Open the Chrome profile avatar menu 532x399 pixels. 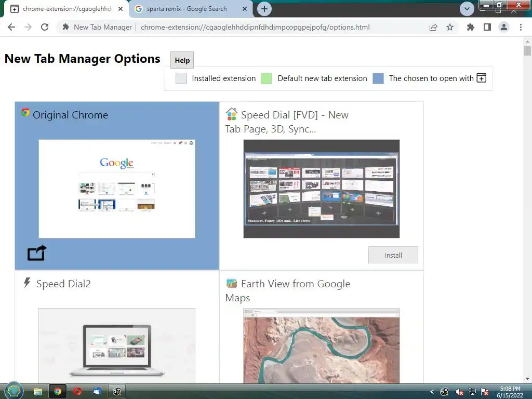pyautogui.click(x=504, y=27)
